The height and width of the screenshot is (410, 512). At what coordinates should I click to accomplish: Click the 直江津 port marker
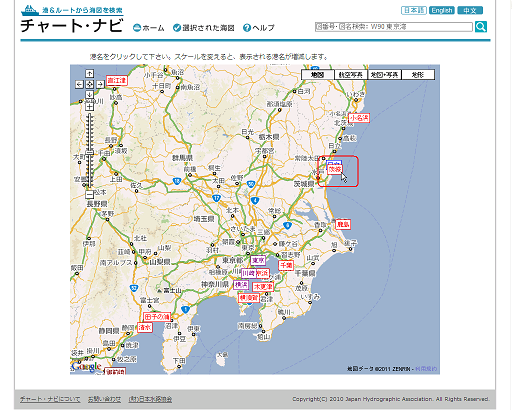(117, 80)
